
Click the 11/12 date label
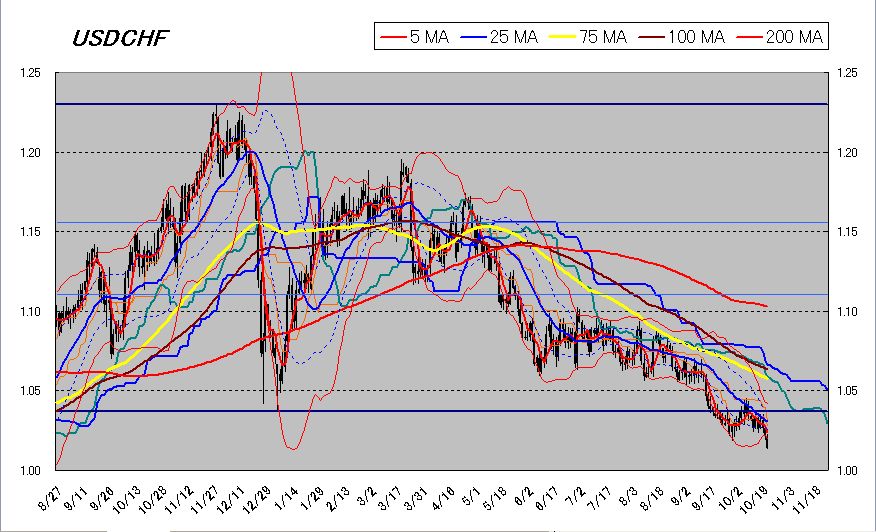click(x=178, y=500)
